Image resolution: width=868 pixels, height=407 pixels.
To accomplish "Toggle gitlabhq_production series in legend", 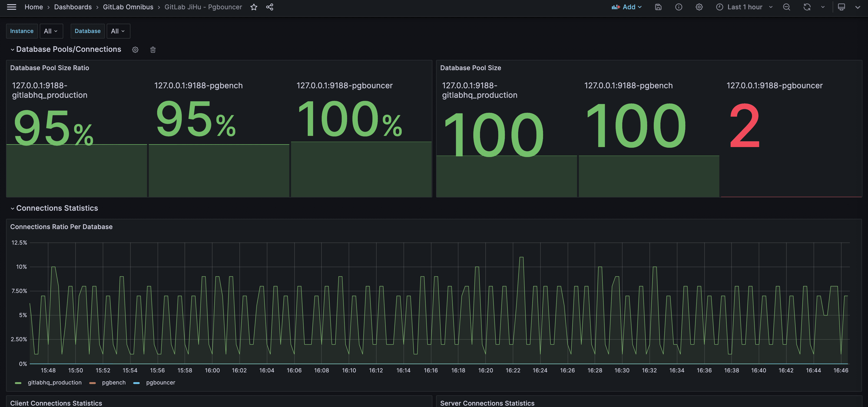I will coord(54,382).
